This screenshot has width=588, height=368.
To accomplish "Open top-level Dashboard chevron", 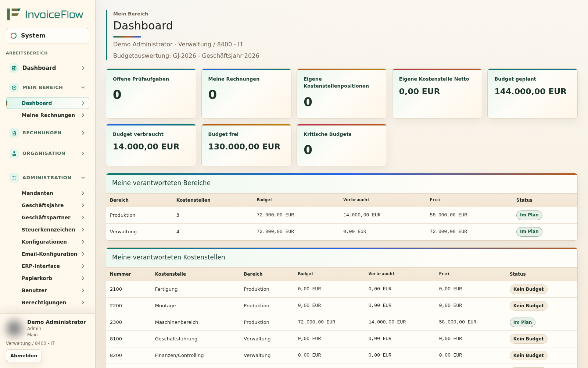I will point(83,68).
